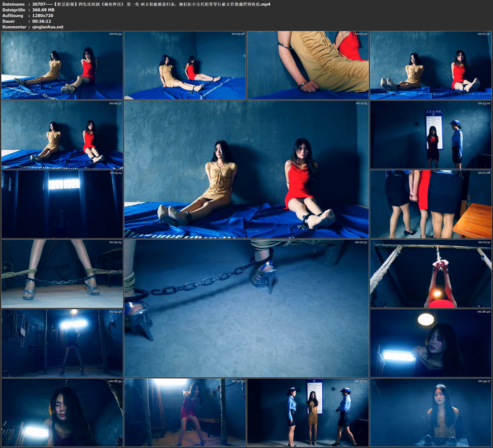Open the thumbnail marked 00:22:51
Image resolution: width=493 pixels, height=448 pixels.
click(x=431, y=274)
